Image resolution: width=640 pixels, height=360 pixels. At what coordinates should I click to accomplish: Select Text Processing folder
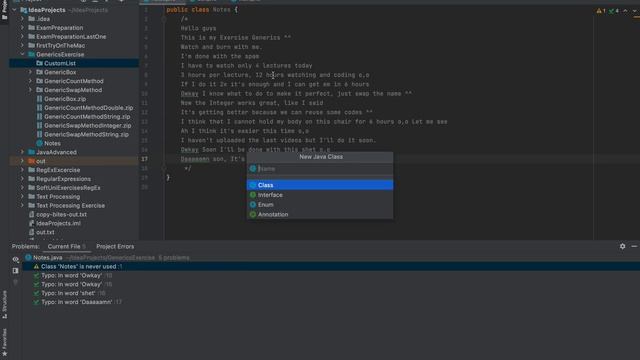(x=58, y=197)
